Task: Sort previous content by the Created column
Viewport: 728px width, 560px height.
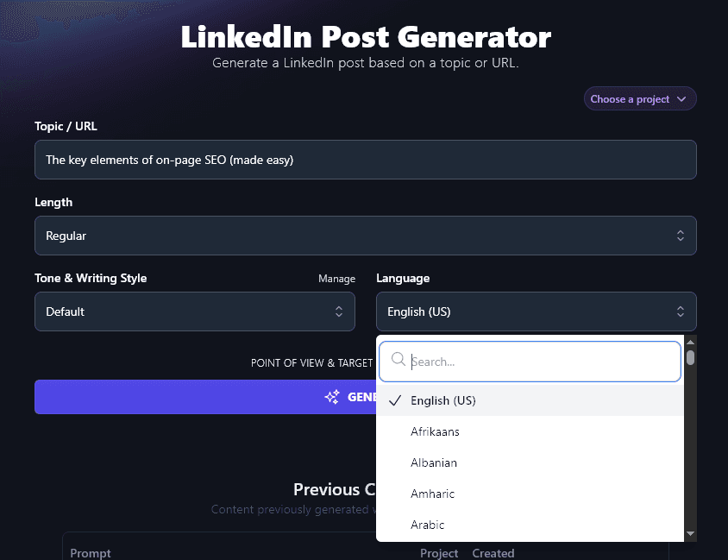Action: [493, 552]
